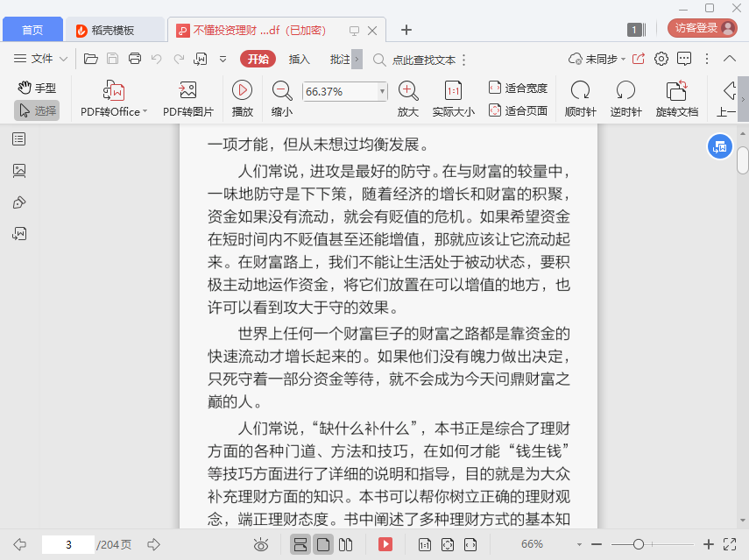Rotate page counterclockwise with 逆时针 icon
Viewport: 749px width, 560px height.
coord(625,90)
